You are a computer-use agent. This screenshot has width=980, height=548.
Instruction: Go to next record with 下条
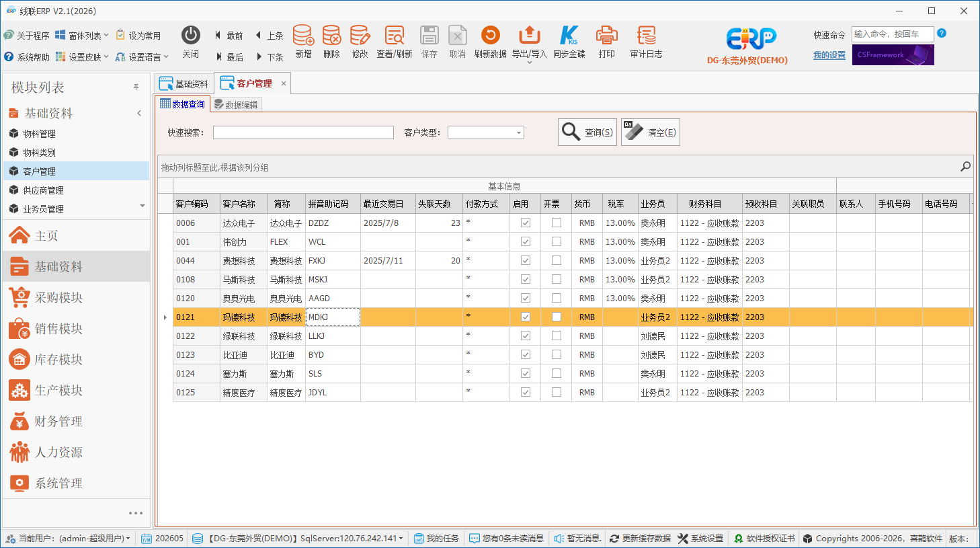tap(270, 57)
